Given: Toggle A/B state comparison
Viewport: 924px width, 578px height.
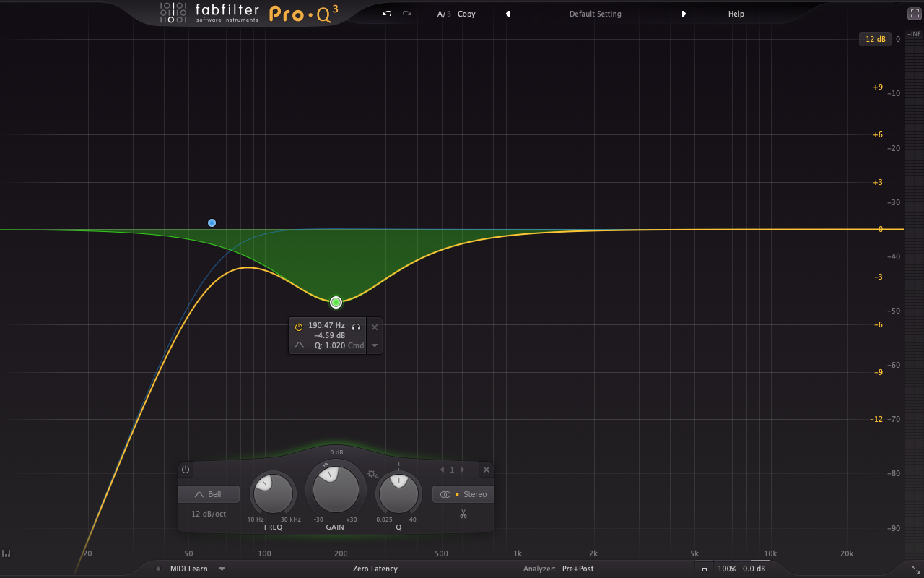Looking at the screenshot, I should pos(443,14).
